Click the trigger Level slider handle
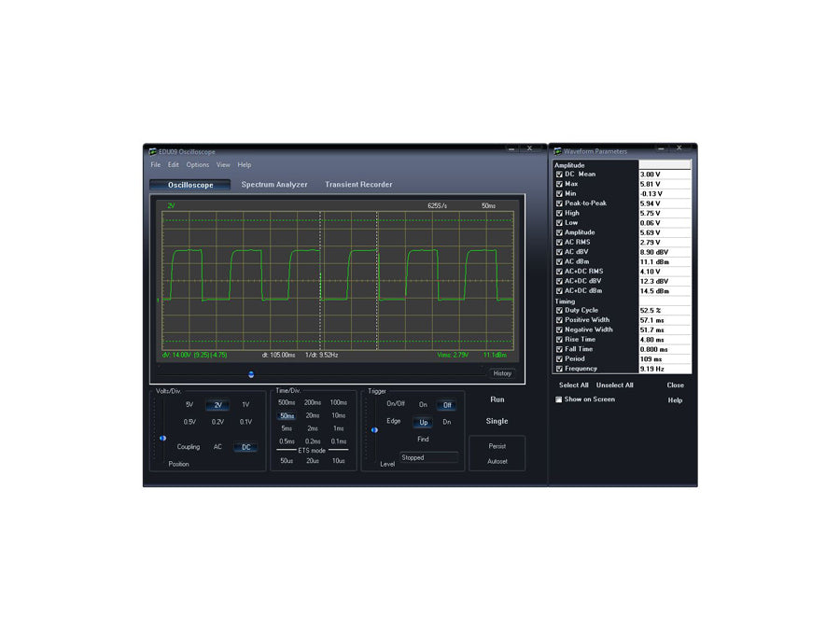Image resolution: width=840 pixels, height=630 pixels. coord(374,430)
